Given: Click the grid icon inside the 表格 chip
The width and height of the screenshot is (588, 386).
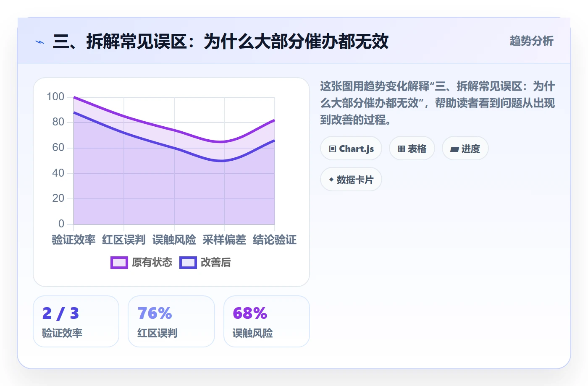Looking at the screenshot, I should (x=402, y=149).
